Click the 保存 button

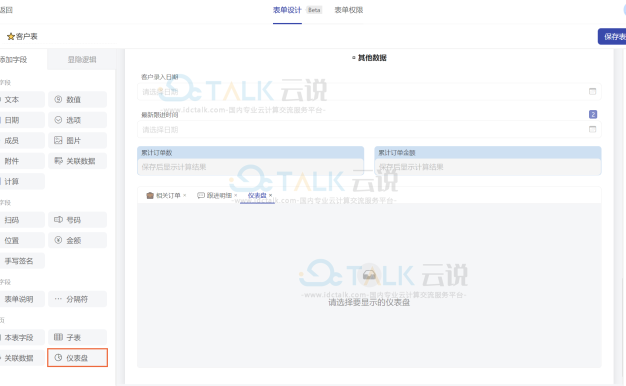tap(612, 37)
